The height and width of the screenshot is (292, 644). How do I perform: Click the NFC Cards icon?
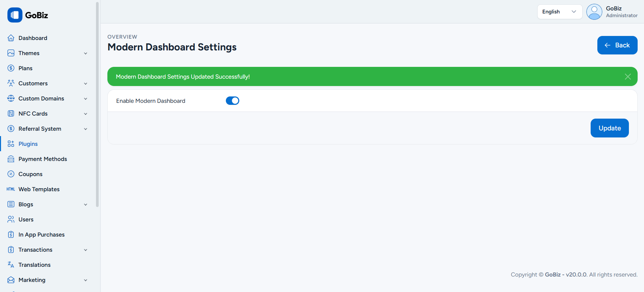click(x=10, y=114)
